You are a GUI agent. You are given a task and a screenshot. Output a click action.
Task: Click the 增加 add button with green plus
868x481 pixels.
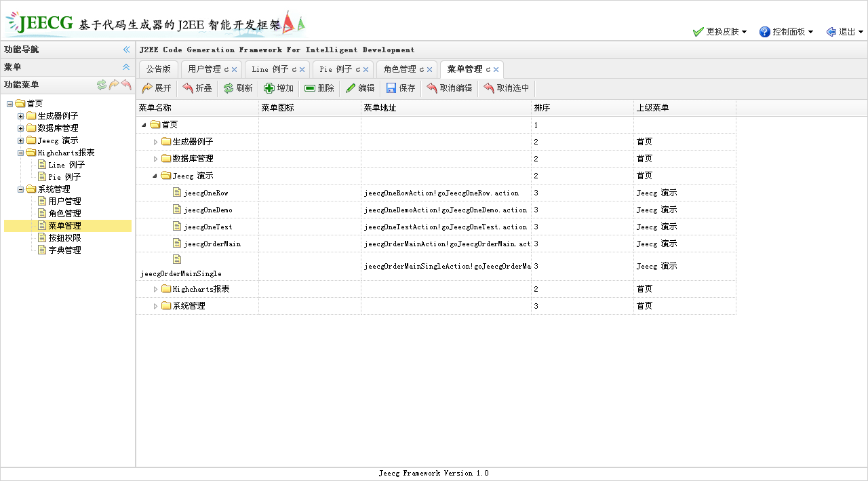click(279, 88)
